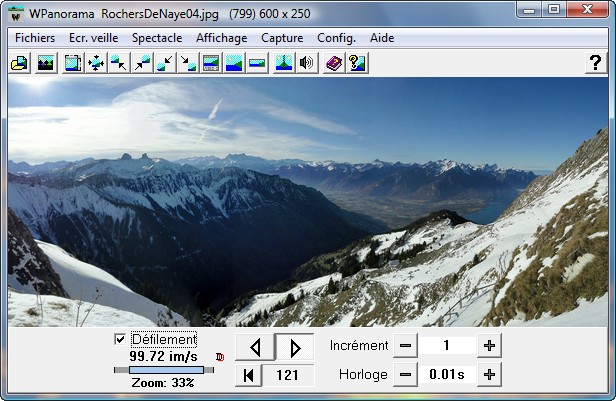Click the icon with the image at bottom-left
The image size is (616, 401).
165,63
